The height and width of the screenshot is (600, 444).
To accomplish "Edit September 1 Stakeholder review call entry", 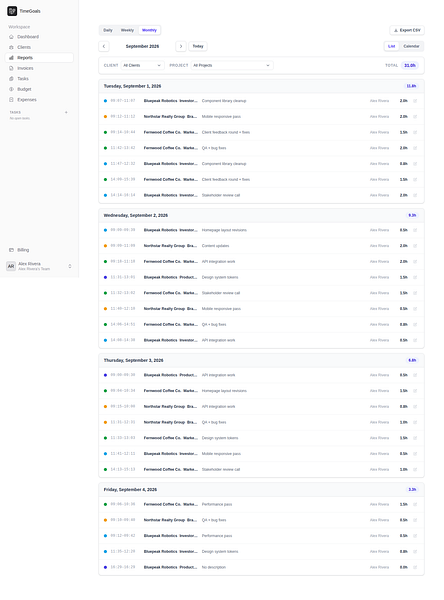I will (x=415, y=195).
